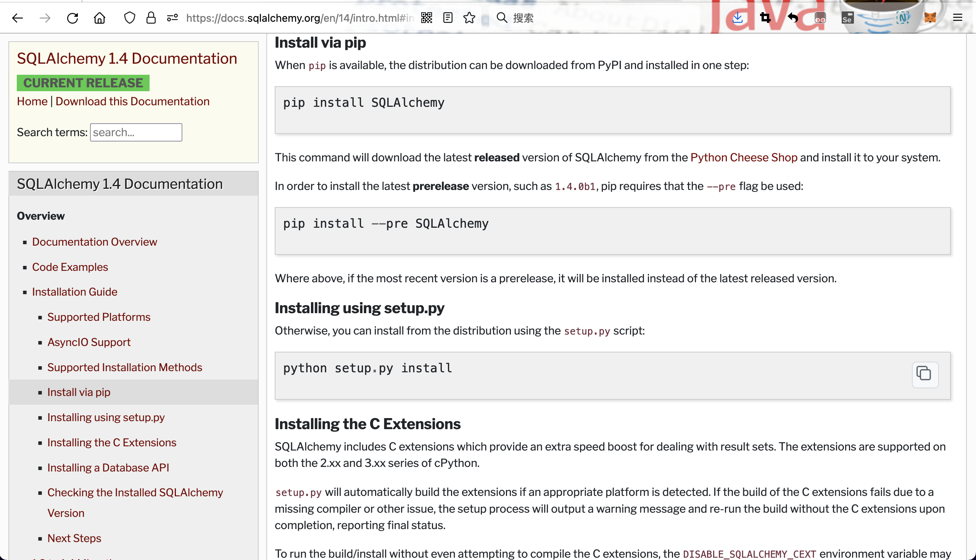Expand the Overview section in sidebar
Image resolution: width=976 pixels, height=560 pixels.
pyautogui.click(x=40, y=216)
